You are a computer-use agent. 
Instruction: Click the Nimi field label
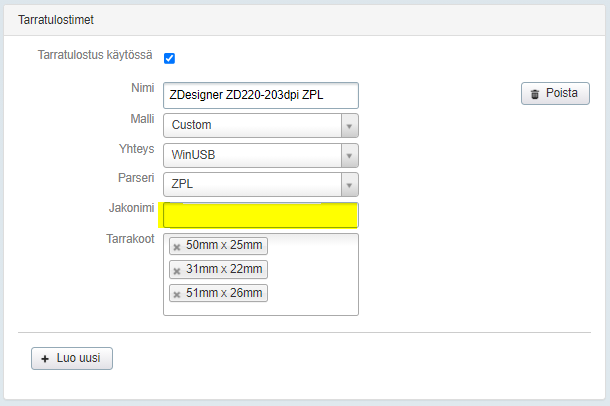[x=142, y=88]
